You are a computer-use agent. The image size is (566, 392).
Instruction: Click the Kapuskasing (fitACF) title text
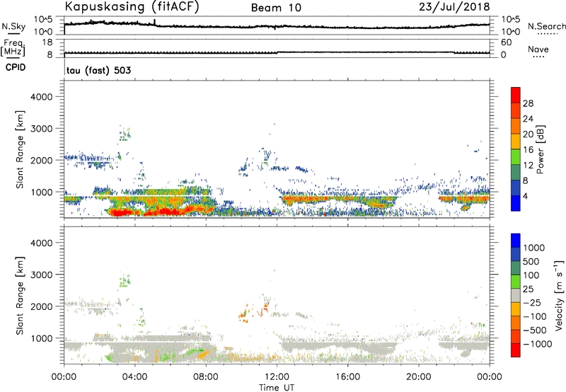(x=132, y=6)
